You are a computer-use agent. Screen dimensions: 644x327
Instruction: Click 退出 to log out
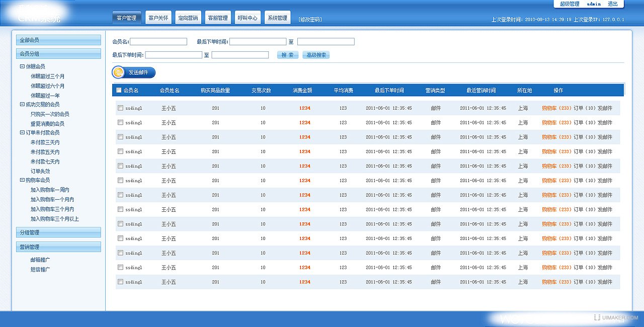click(x=613, y=4)
